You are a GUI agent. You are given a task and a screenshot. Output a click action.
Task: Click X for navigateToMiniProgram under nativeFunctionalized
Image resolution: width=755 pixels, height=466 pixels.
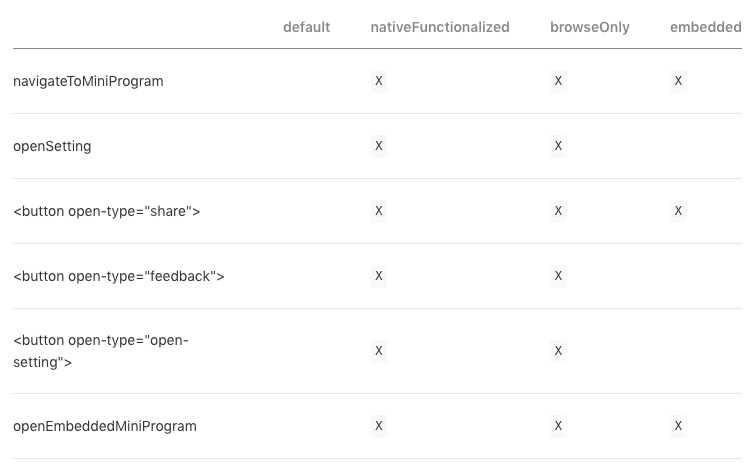click(379, 81)
